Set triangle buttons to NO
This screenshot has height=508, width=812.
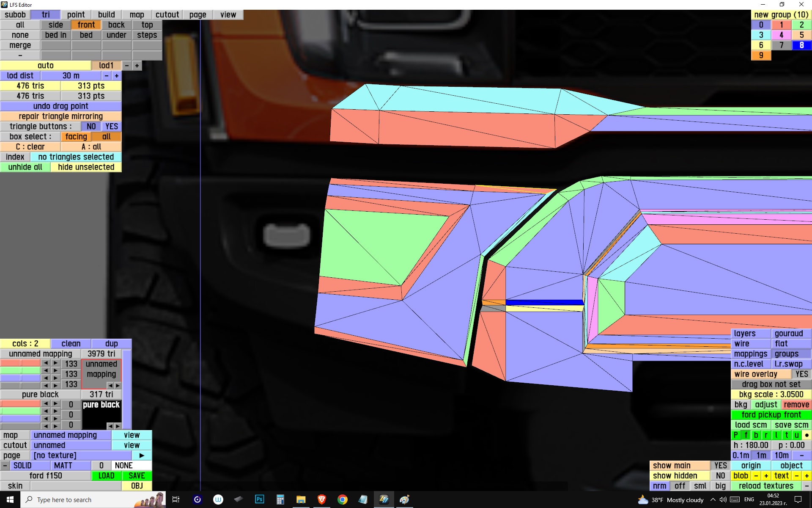(x=91, y=127)
